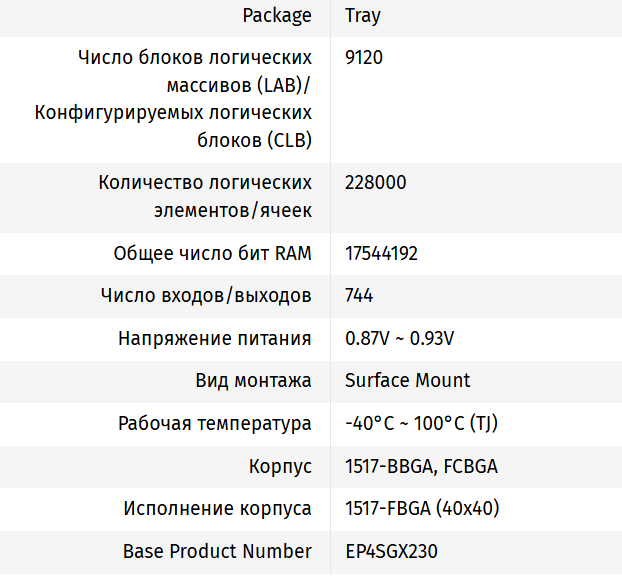Select the "1517-FBGA (40x40)" value
Image resolution: width=622 pixels, height=584 pixels.
pyautogui.click(x=422, y=509)
